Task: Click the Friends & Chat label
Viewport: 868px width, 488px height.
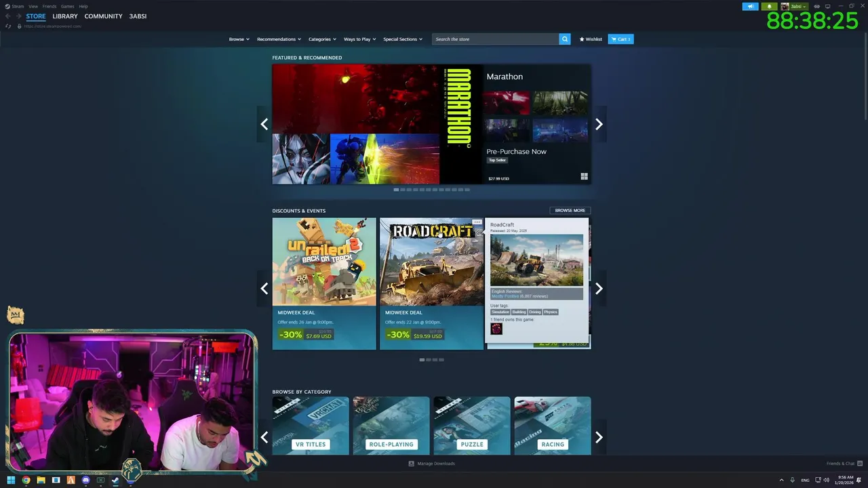Action: [840, 464]
